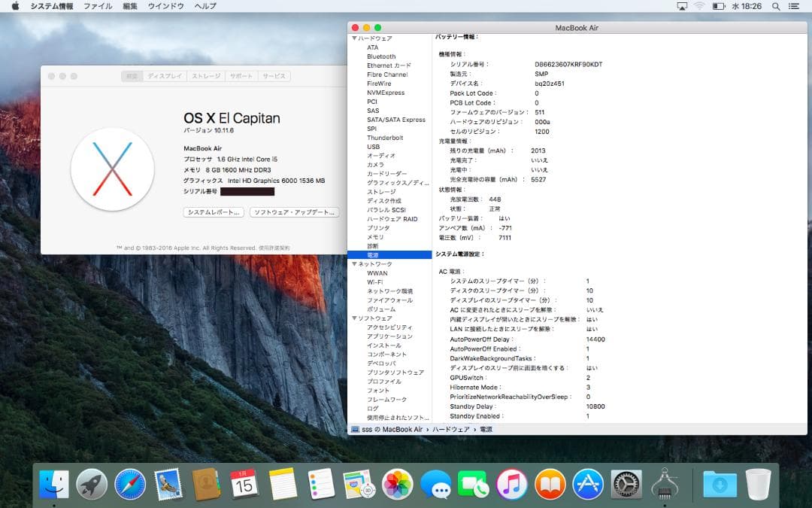
Task: Switch to ストレージ tab in About window
Action: [206, 76]
